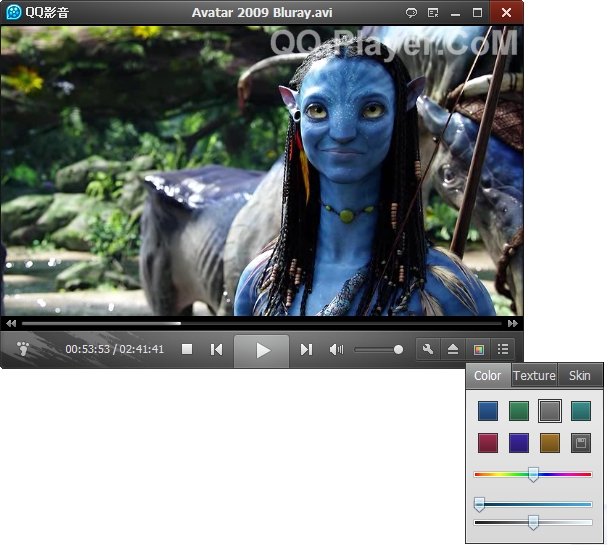Switch to mini mode via title bar icon
Viewport: 607px width, 545px height.
[433, 12]
